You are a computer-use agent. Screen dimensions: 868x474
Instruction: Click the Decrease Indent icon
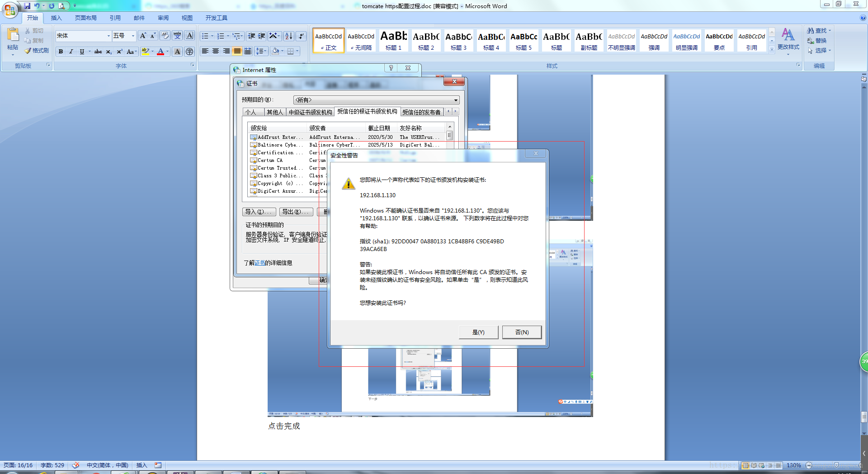pyautogui.click(x=251, y=36)
